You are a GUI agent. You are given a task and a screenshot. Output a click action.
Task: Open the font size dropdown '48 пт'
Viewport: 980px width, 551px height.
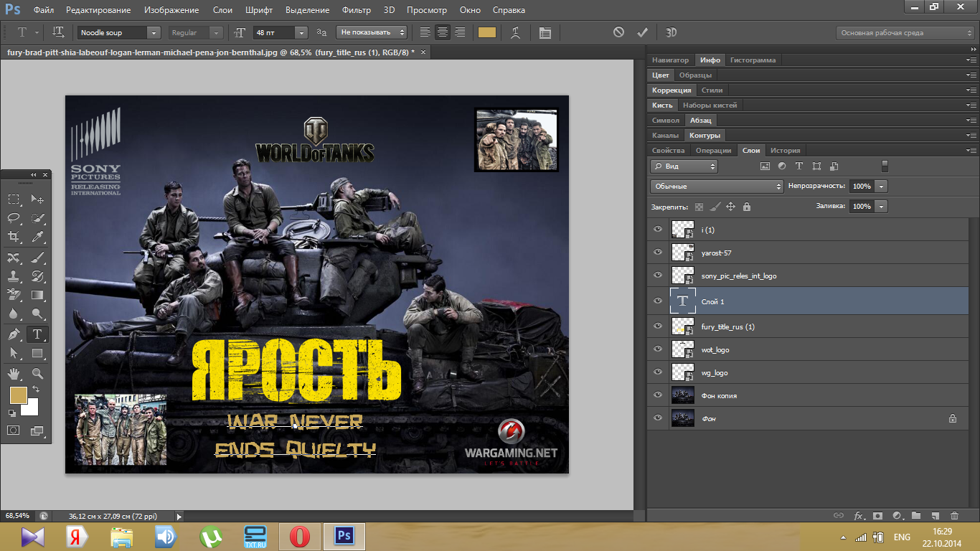[x=301, y=32]
